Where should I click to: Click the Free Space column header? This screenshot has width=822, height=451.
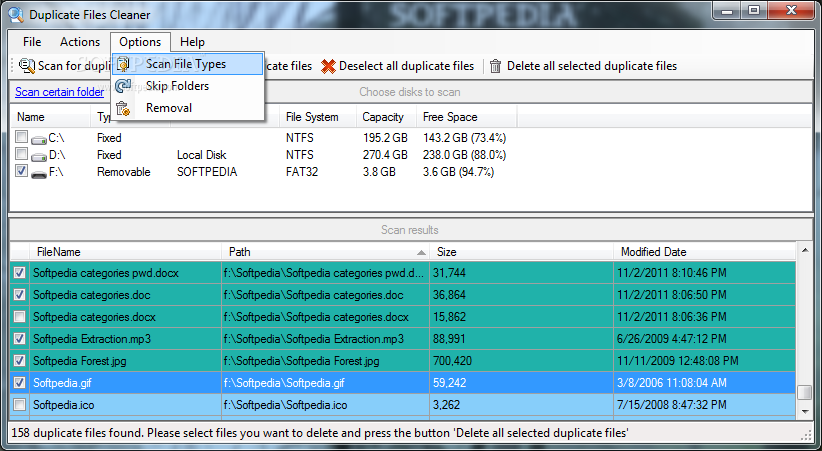(x=467, y=117)
